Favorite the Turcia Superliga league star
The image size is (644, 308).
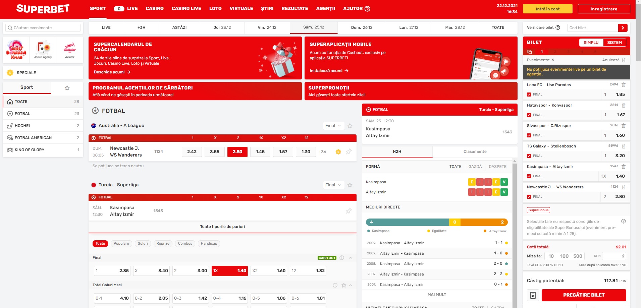click(x=350, y=185)
